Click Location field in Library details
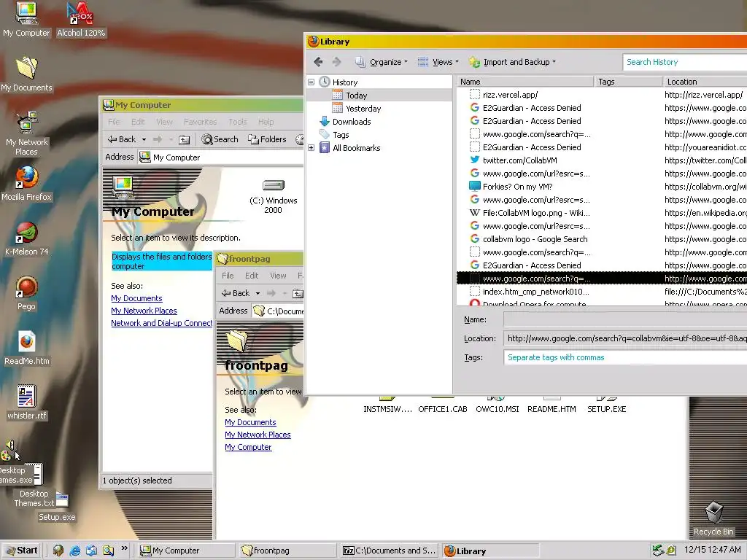 pyautogui.click(x=625, y=338)
